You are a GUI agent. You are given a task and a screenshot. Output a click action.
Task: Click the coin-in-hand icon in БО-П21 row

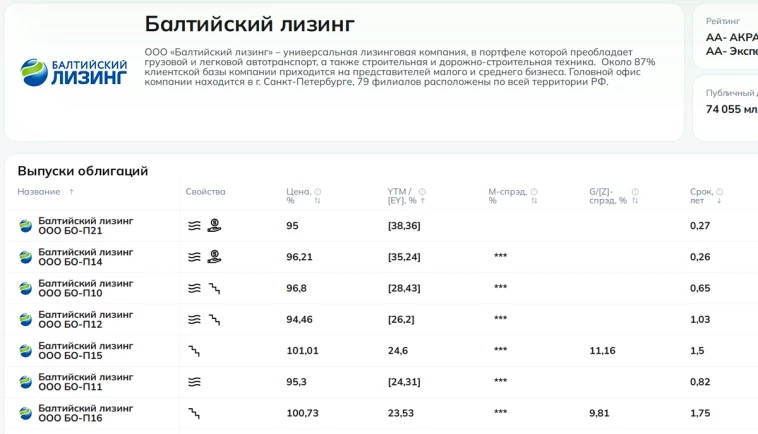click(x=214, y=225)
